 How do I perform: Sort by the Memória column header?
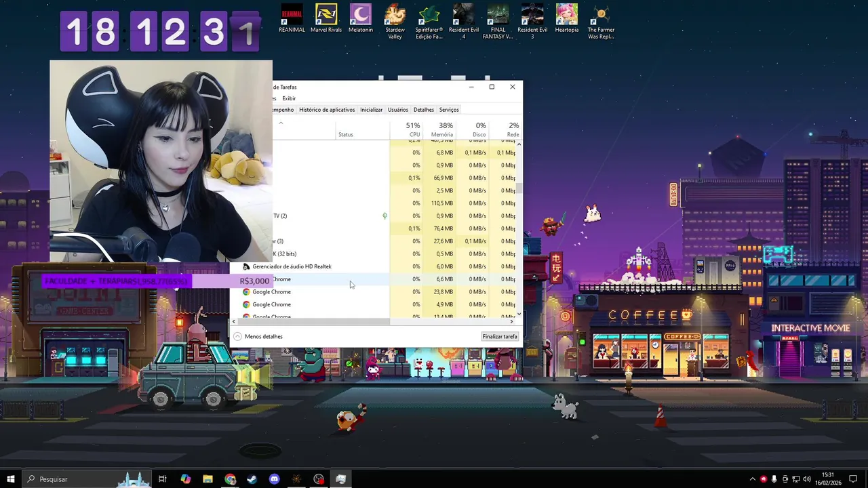(x=439, y=129)
